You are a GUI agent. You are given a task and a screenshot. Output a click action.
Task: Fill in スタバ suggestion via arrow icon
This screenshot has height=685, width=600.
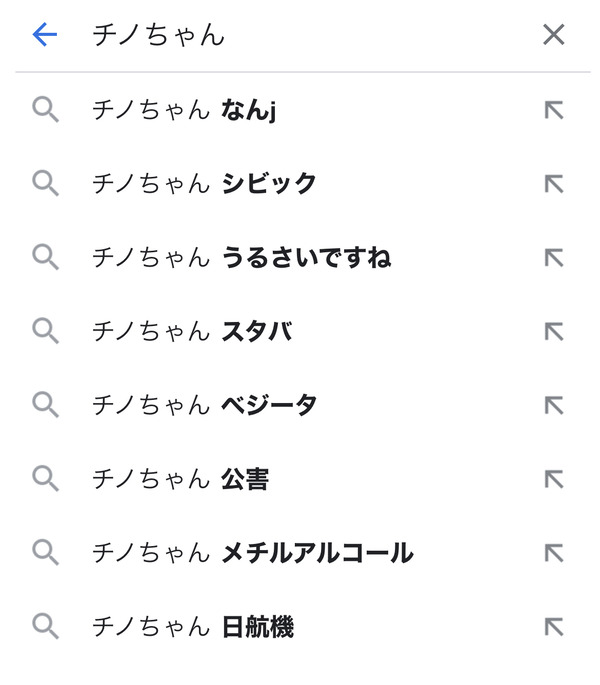point(554,332)
